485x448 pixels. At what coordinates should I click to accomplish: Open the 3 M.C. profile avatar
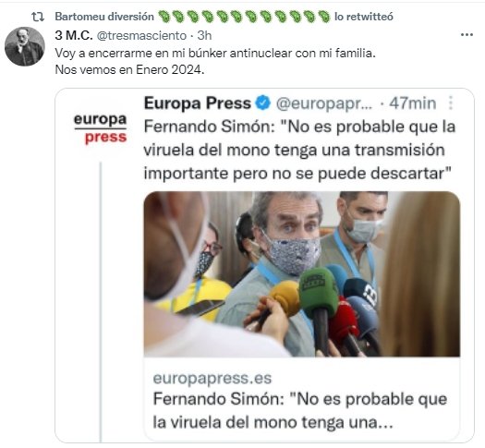coord(25,46)
